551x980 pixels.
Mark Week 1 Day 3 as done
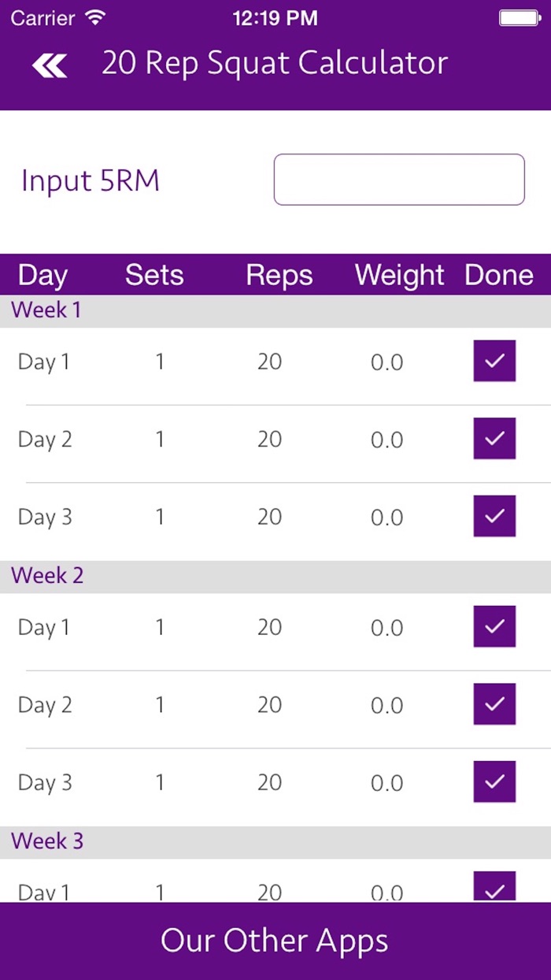click(494, 517)
